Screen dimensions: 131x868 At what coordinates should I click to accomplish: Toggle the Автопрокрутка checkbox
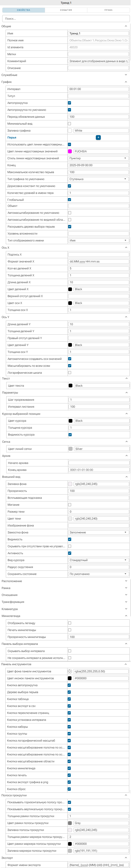point(70,103)
